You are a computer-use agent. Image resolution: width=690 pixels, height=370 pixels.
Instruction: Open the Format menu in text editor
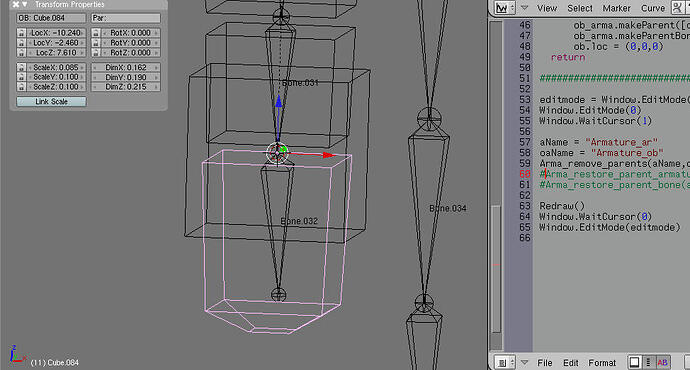pyautogui.click(x=602, y=363)
